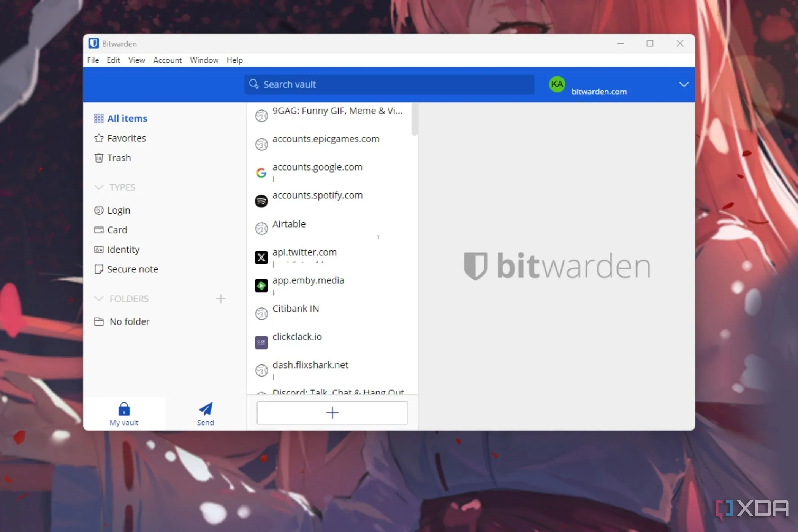Image resolution: width=798 pixels, height=532 pixels.
Task: Switch to the Send tab
Action: [x=205, y=413]
